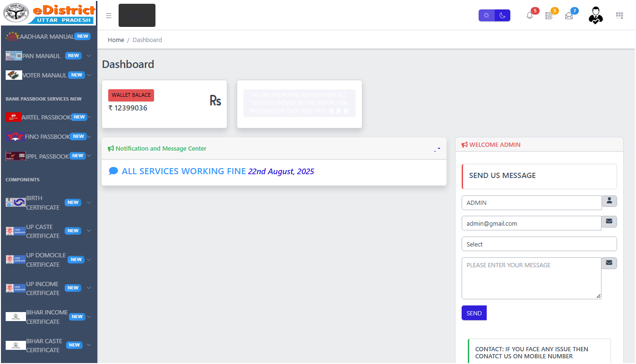Click the WALLET BALACE red badge
Image resolution: width=636 pixels, height=364 pixels.
coord(131,95)
